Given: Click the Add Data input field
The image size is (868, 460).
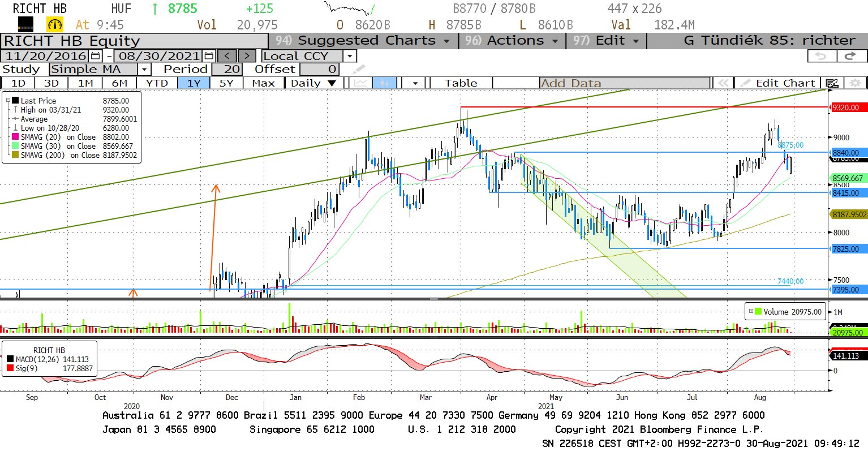Looking at the screenshot, I should pos(625,83).
